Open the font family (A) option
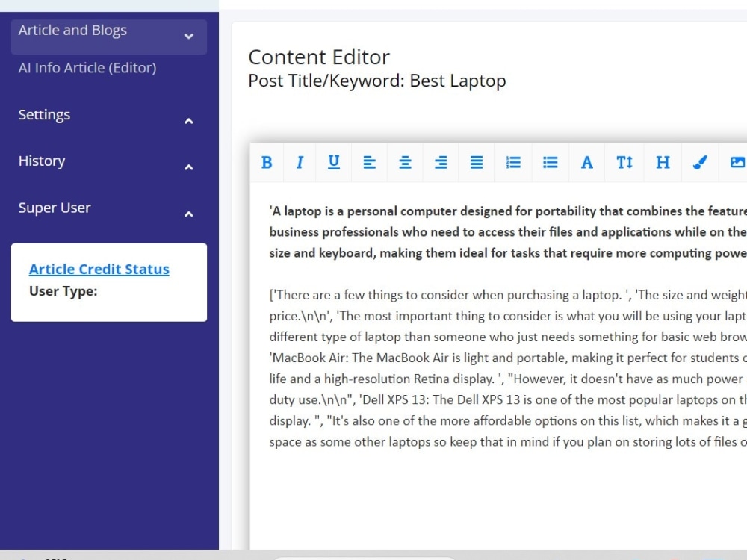The width and height of the screenshot is (747, 560). pos(587,162)
